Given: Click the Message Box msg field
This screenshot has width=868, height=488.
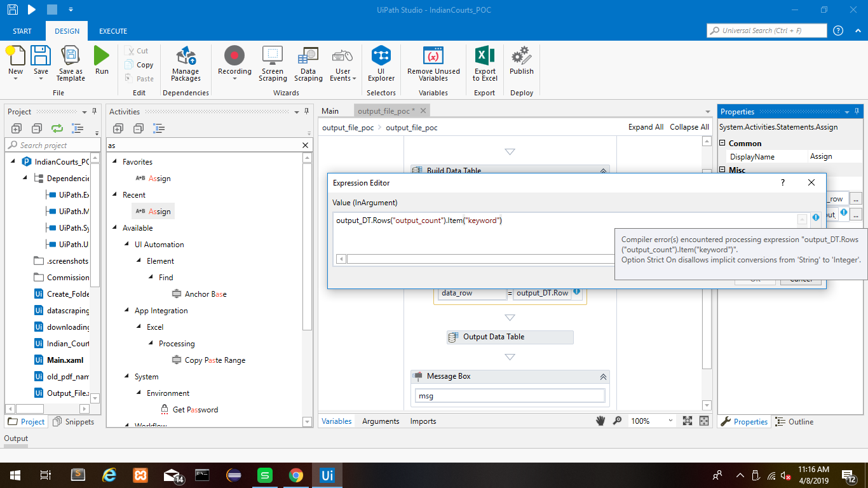Looking at the screenshot, I should tap(510, 396).
